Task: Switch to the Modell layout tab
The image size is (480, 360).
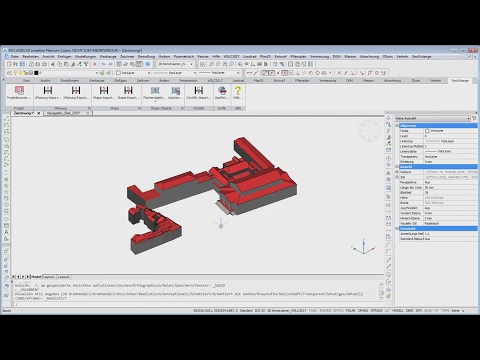Action: pyautogui.click(x=36, y=277)
